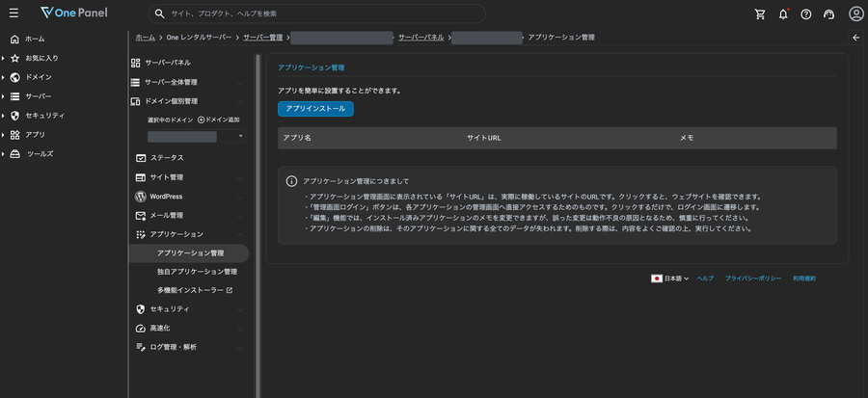Click ホーム breadcrumb link
The image size is (868, 398).
pos(145,37)
